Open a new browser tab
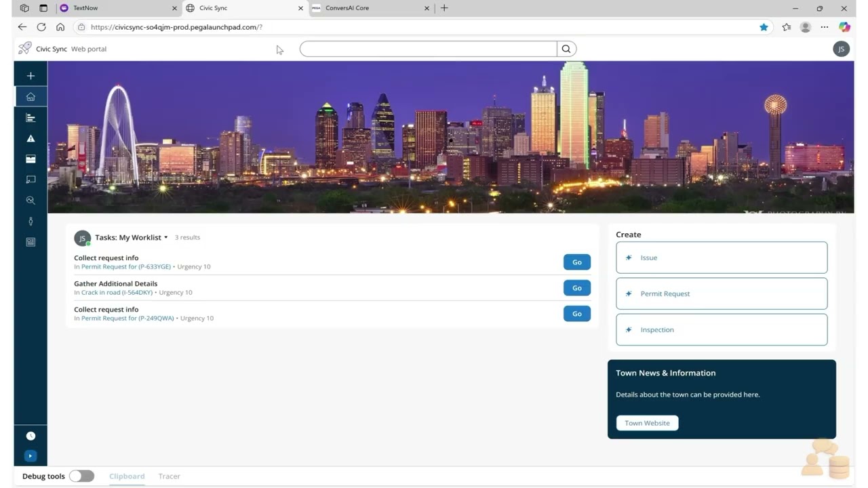The image size is (868, 488). coord(444,8)
